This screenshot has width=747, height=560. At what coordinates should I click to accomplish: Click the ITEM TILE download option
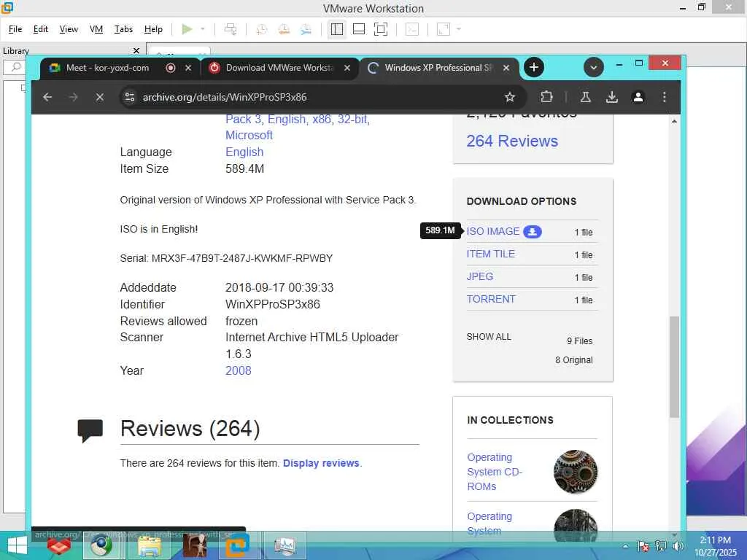point(491,254)
